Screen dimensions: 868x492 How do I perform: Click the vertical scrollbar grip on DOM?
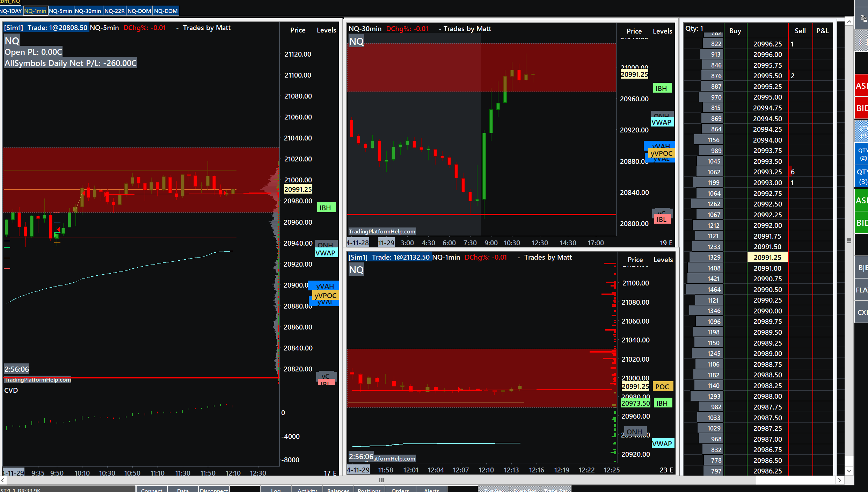pyautogui.click(x=849, y=241)
